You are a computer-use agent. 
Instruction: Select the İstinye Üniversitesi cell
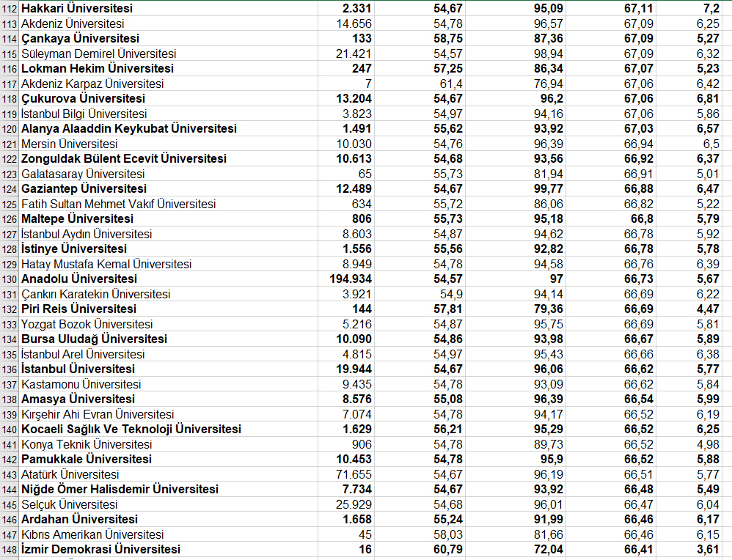coord(168,248)
